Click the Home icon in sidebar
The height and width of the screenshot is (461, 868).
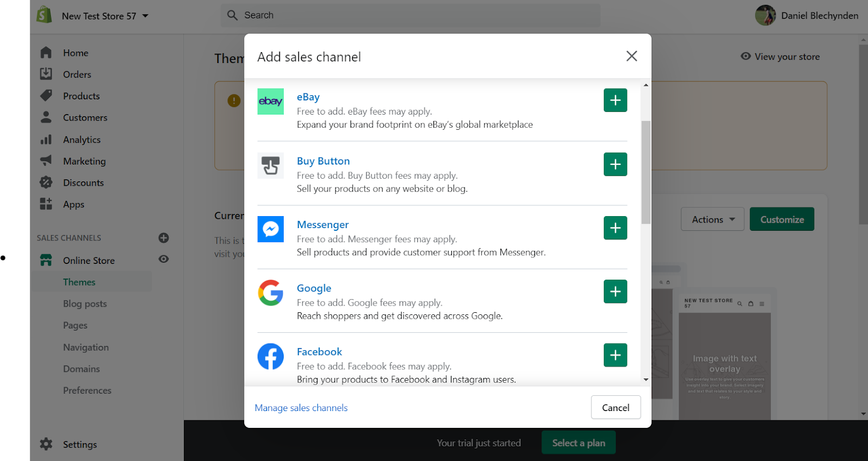[x=46, y=53]
